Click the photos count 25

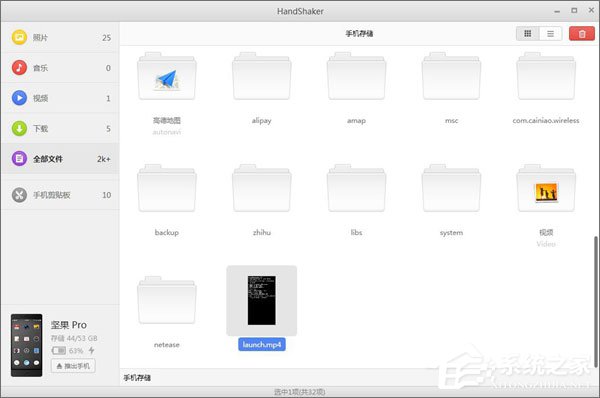[x=106, y=38]
